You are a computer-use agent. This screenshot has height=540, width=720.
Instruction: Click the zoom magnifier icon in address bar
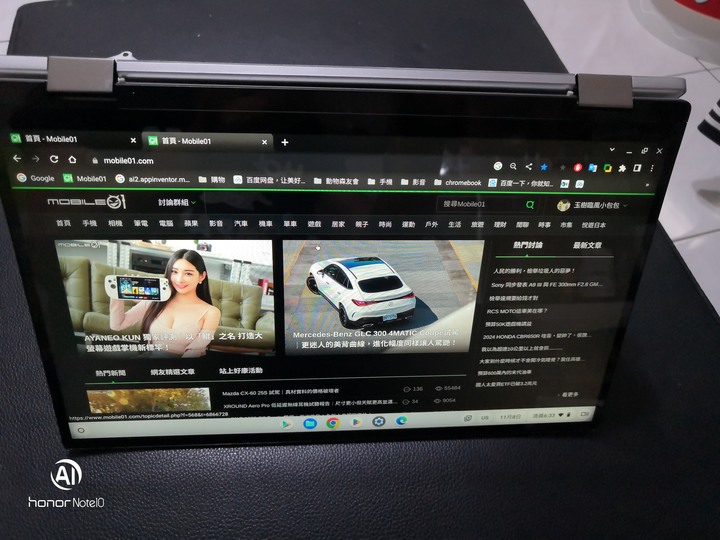tap(513, 166)
